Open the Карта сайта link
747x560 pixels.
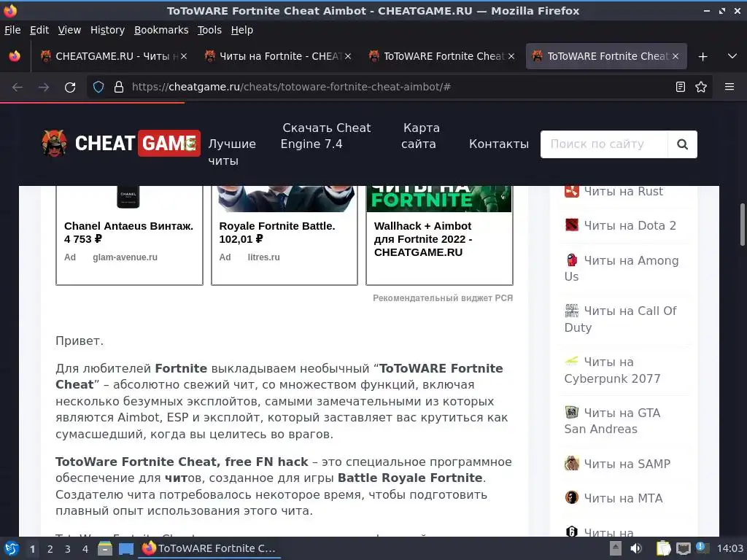419,136
